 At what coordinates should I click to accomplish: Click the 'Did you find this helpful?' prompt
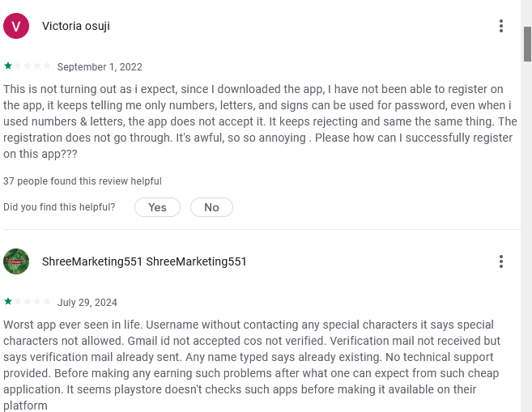pyautogui.click(x=59, y=207)
